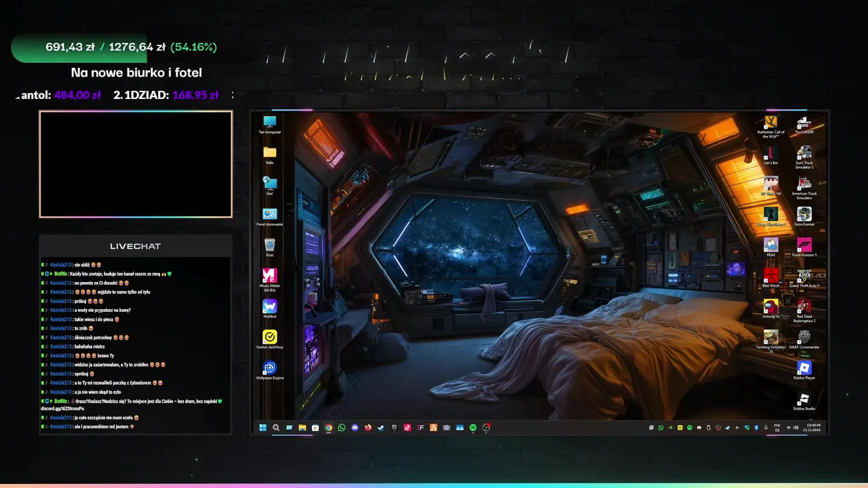Click the donation goal progress bar
This screenshot has height=488, width=868.
tap(132, 47)
